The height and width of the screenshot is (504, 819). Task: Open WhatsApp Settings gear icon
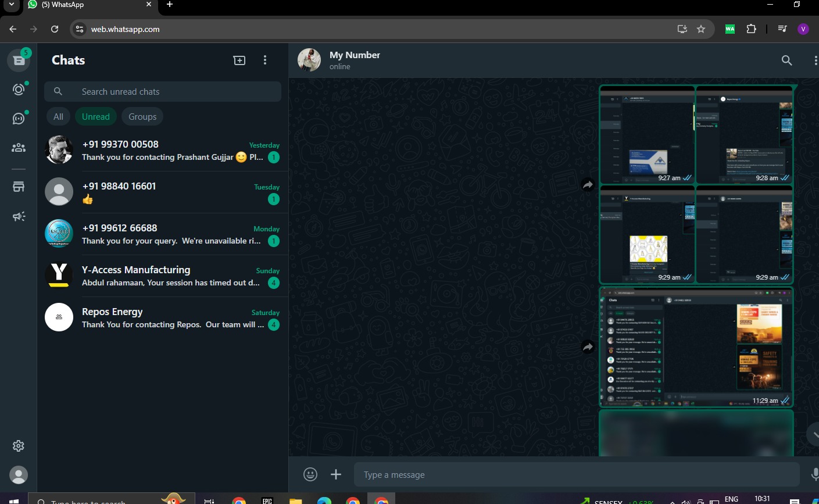tap(19, 446)
